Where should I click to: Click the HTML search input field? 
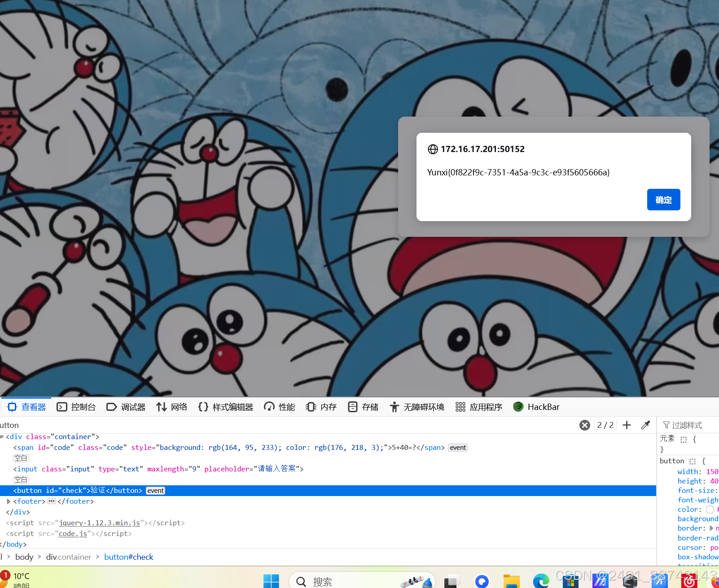(x=287, y=425)
